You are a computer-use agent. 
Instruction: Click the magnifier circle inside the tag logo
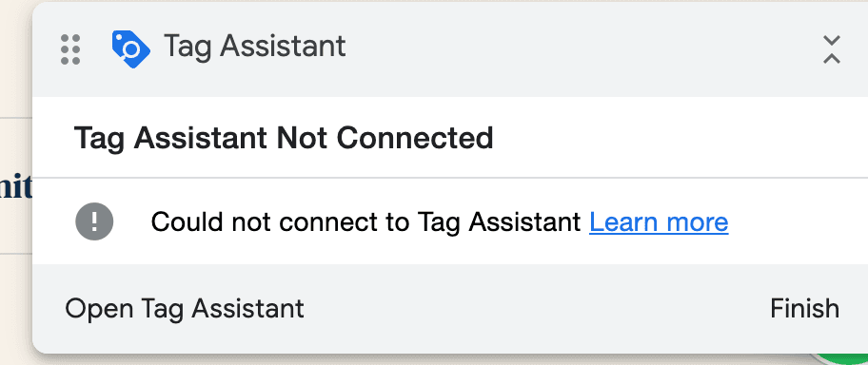(x=131, y=49)
